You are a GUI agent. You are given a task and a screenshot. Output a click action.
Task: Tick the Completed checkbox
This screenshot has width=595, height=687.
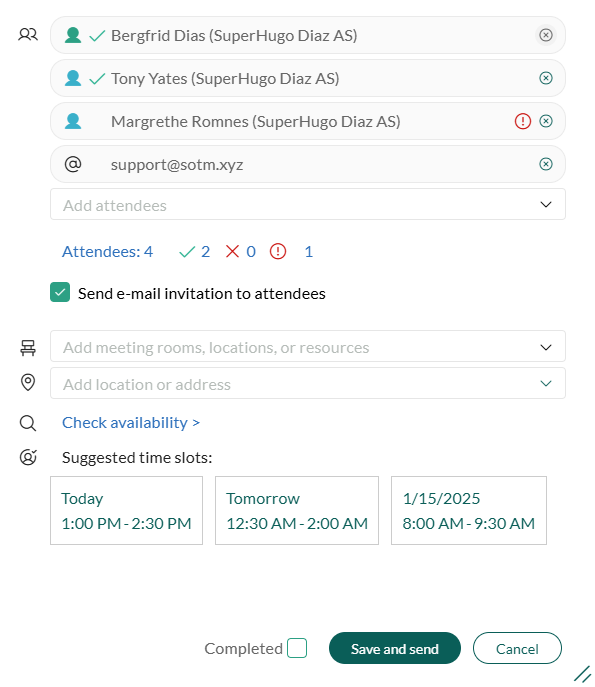click(297, 648)
